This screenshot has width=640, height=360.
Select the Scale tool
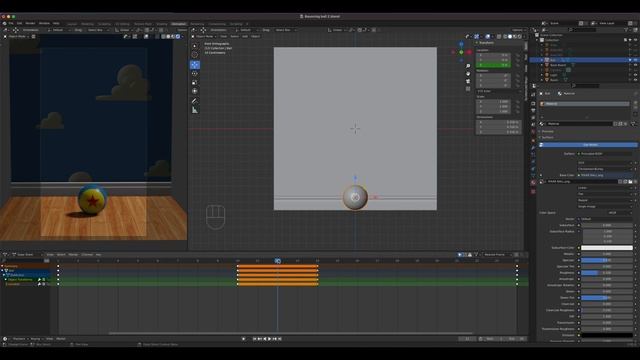[195, 82]
